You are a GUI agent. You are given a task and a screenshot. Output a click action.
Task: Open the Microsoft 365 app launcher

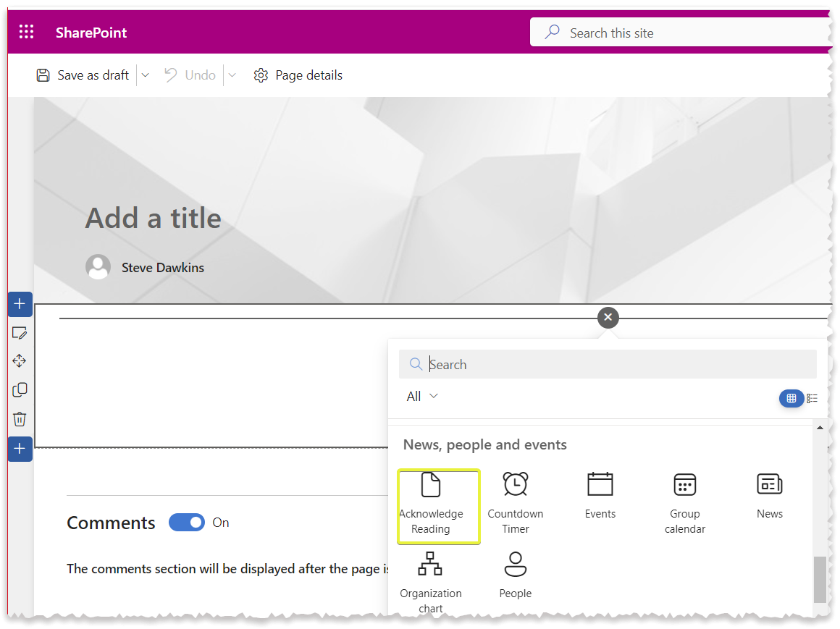26,31
